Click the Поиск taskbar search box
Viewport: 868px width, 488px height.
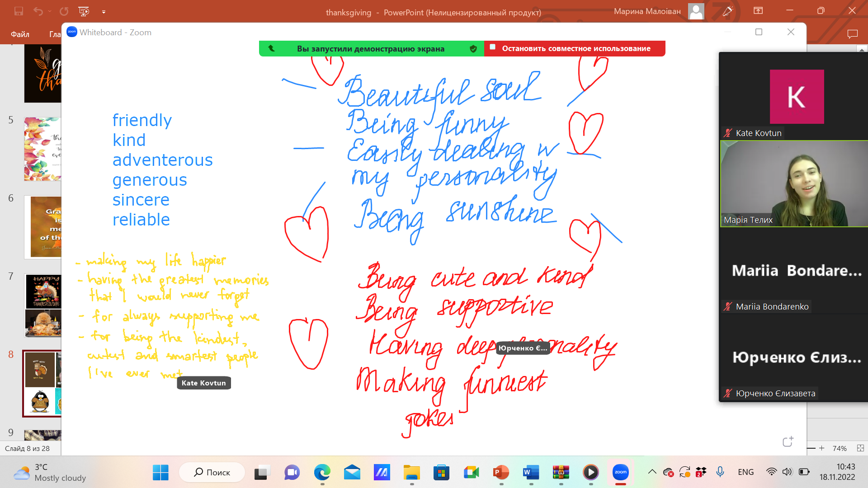pos(212,473)
